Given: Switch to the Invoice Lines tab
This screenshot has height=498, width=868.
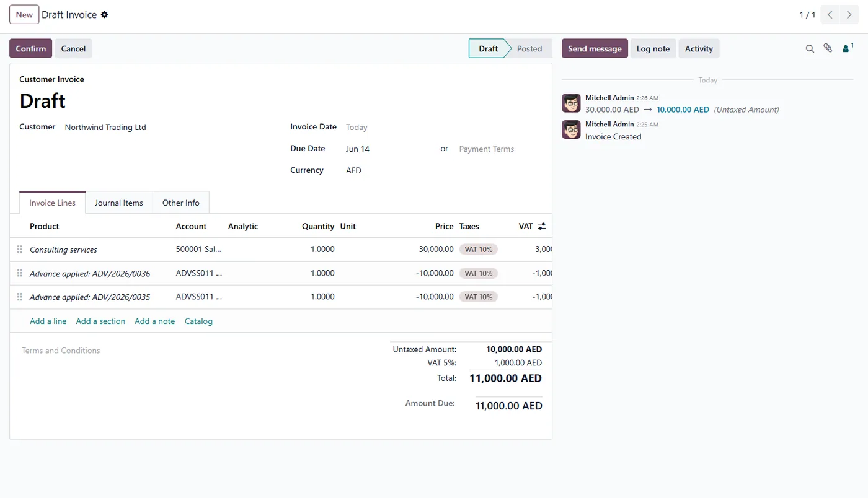Looking at the screenshot, I should pos(52,203).
